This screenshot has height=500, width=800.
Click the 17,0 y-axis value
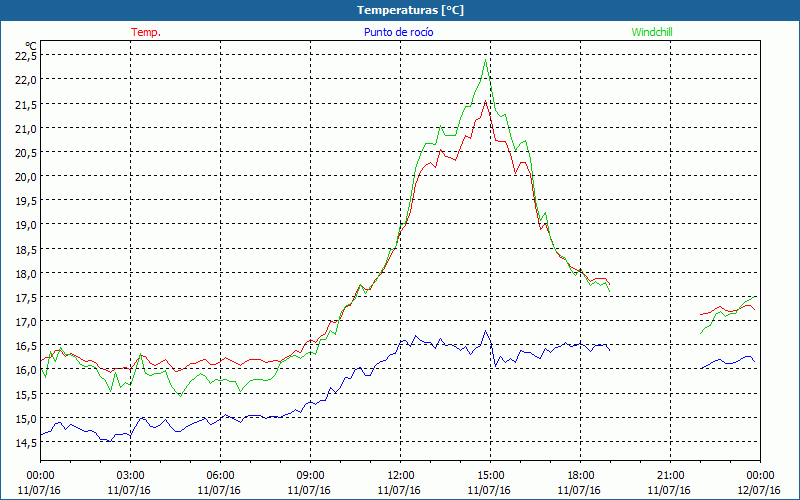tap(27, 322)
